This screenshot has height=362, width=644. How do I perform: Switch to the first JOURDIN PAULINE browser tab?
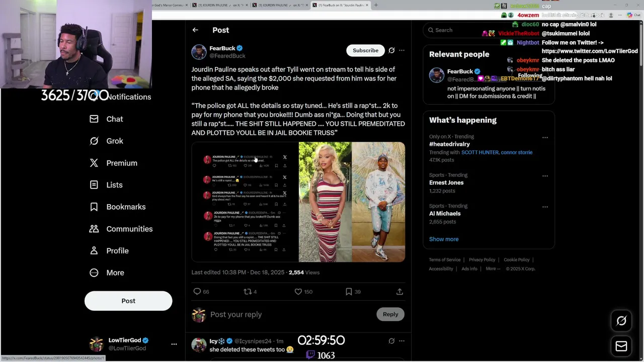[x=219, y=5]
